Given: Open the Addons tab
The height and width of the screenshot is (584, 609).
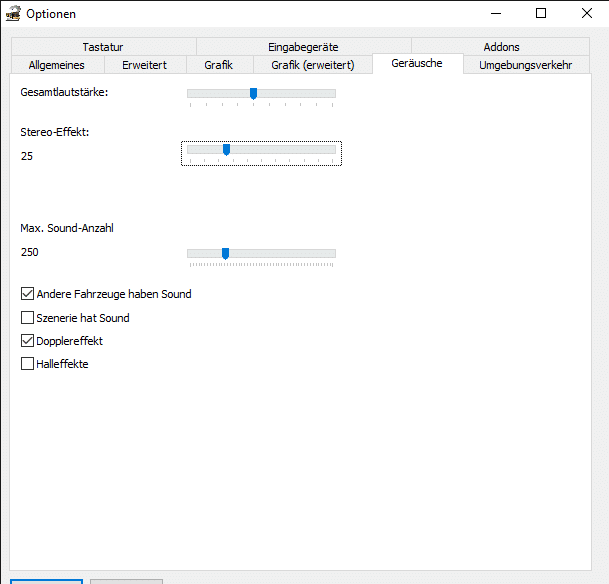Looking at the screenshot, I should pos(501,46).
